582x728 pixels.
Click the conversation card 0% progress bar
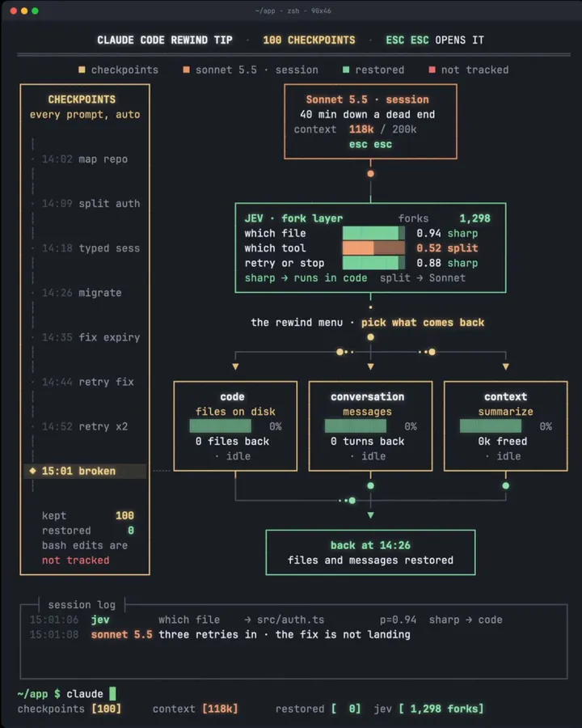click(x=356, y=426)
